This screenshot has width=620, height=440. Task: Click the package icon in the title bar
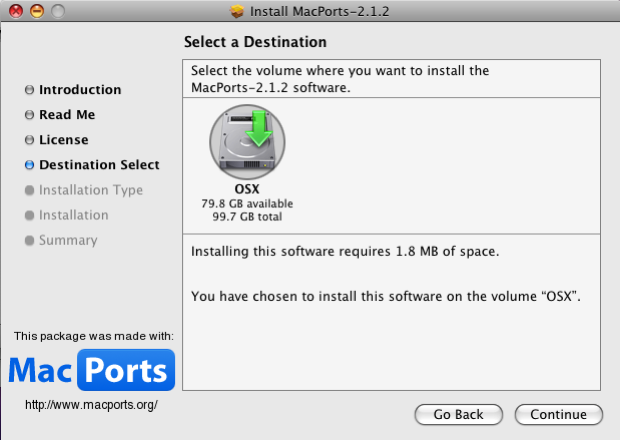coord(237,11)
